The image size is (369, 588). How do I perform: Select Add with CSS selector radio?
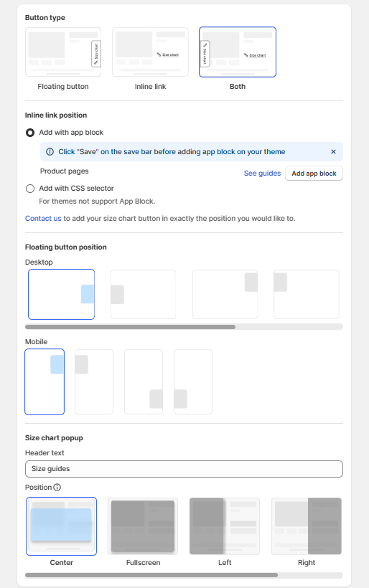point(30,189)
